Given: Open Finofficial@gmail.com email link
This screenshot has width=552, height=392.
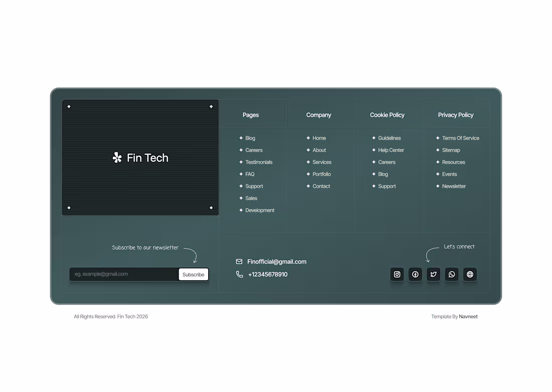Looking at the screenshot, I should pos(277,262).
